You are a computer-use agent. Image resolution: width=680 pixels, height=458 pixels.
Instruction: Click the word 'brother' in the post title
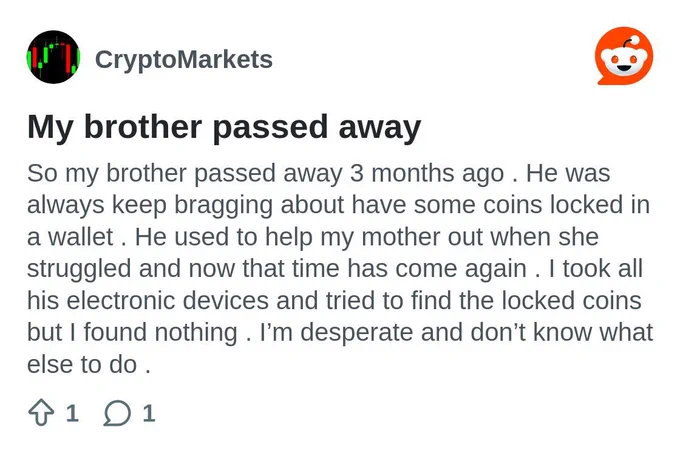(x=143, y=127)
